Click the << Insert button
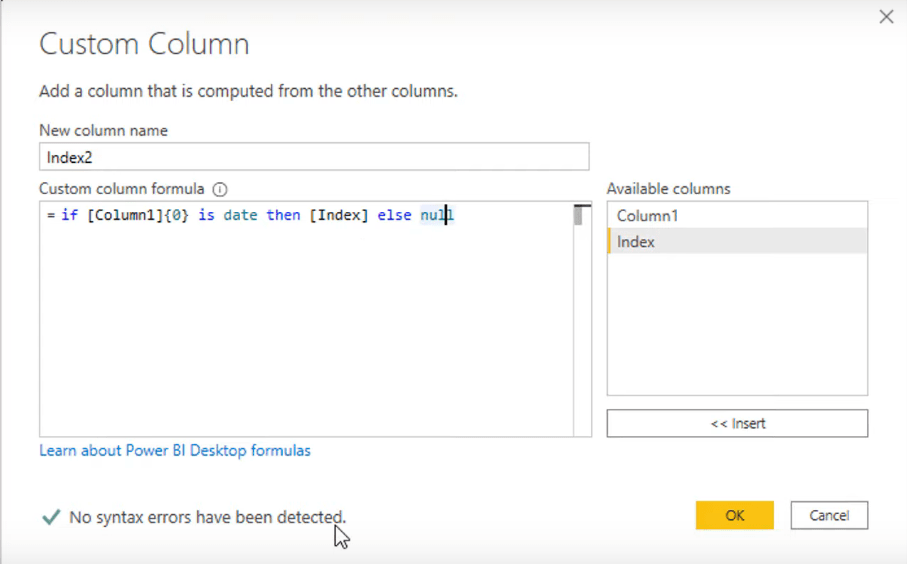The height and width of the screenshot is (564, 907). 737,423
